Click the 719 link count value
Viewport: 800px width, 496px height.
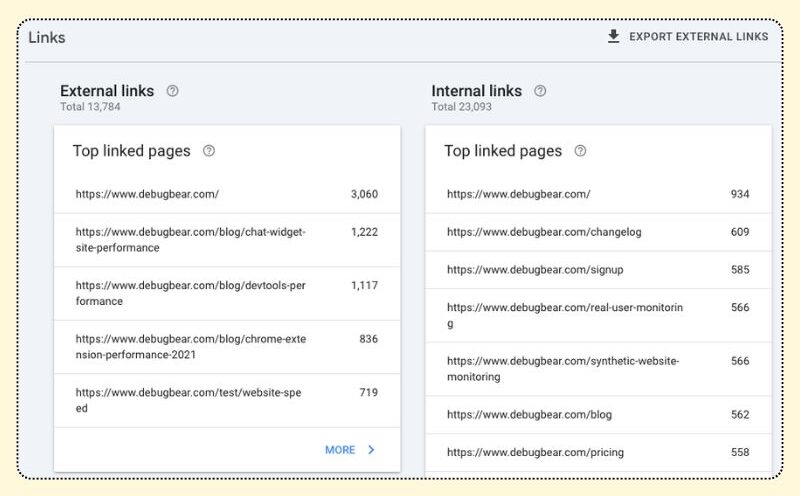(x=368, y=393)
